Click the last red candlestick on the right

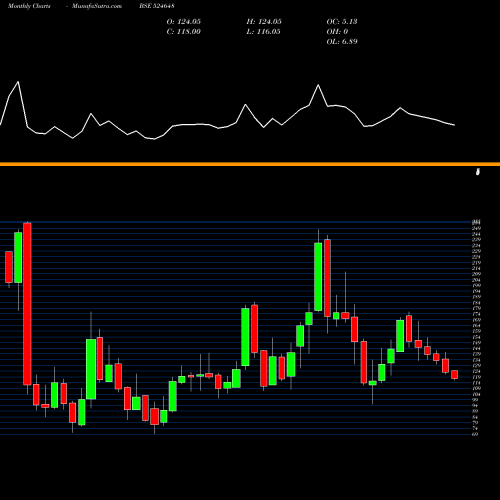tap(455, 374)
